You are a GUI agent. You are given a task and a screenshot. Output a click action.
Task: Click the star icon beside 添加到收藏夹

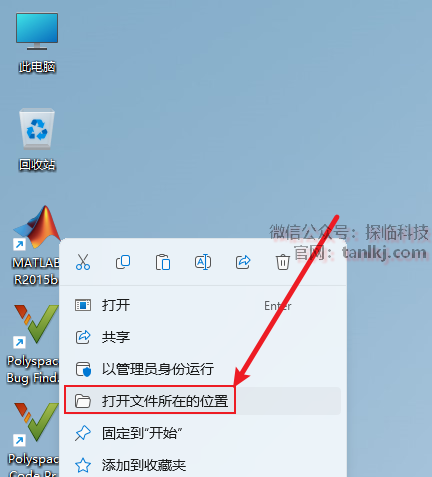83,465
